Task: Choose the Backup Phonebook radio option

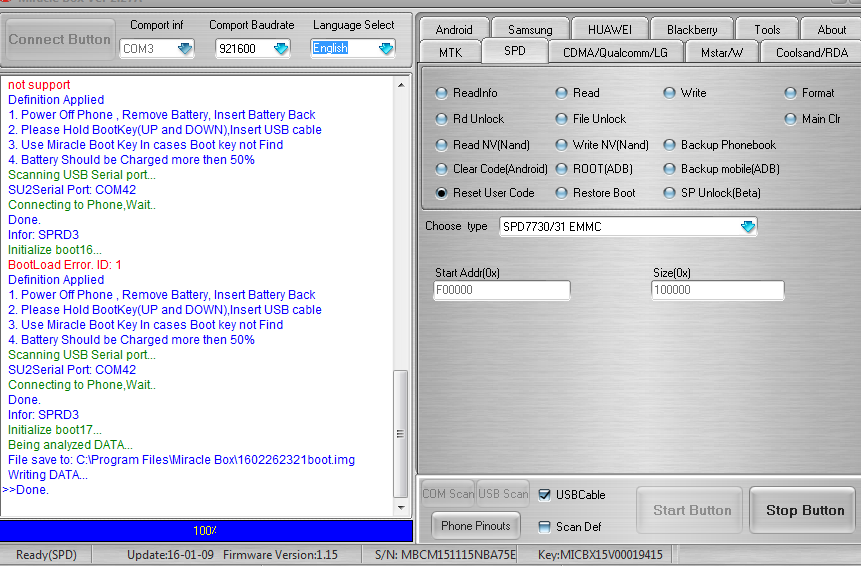Action: pos(669,145)
